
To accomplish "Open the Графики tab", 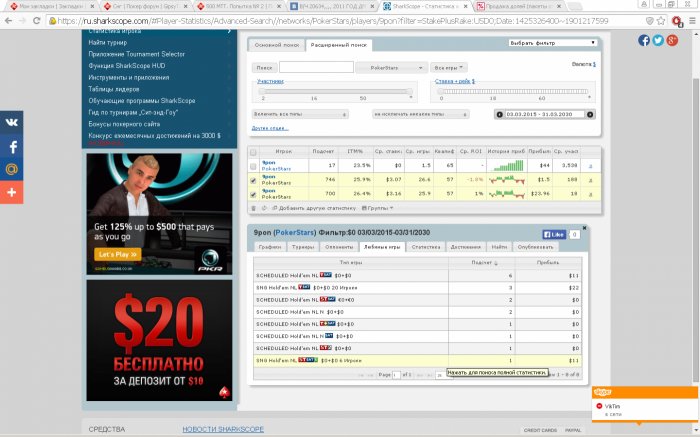I will 270,247.
